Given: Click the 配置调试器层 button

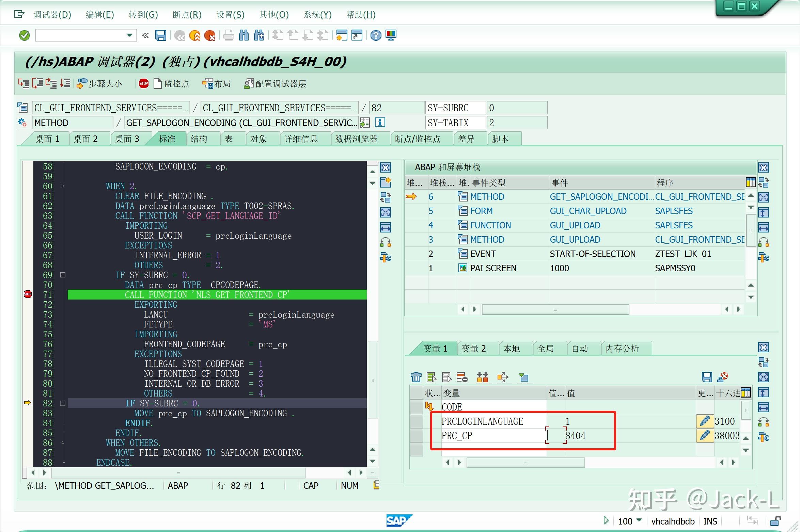Looking at the screenshot, I should tap(275, 84).
